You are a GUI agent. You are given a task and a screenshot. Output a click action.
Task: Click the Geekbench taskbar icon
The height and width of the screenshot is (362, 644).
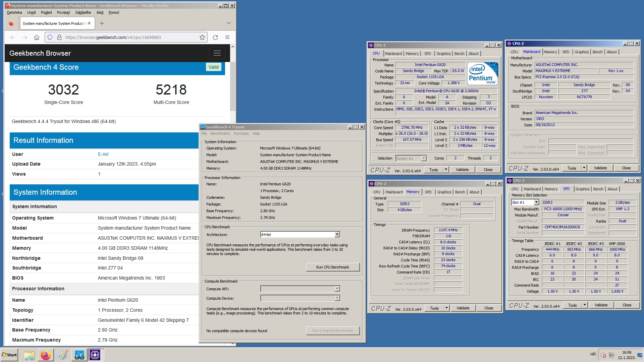coord(79,355)
